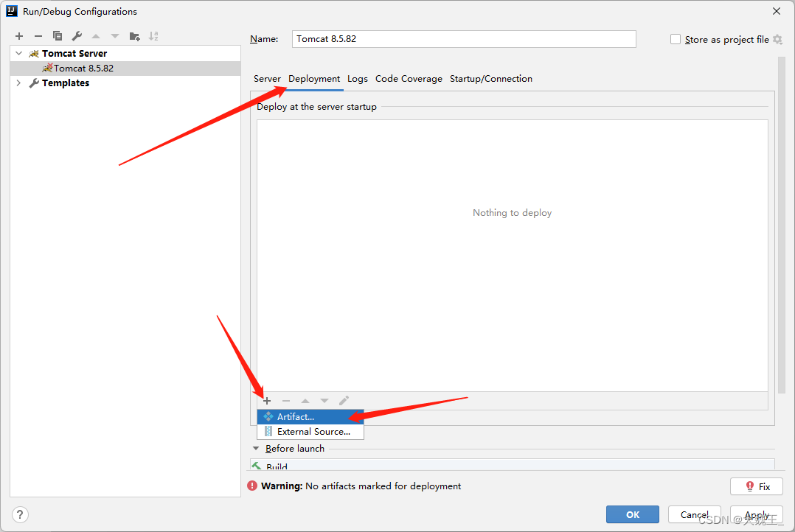Add new configuration with plus icon
Screen dimensions: 795x532
pyautogui.click(x=19, y=36)
